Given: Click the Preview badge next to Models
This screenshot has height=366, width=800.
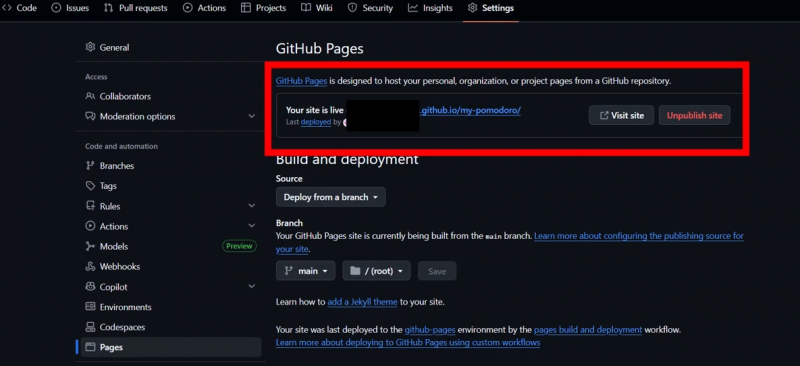Looking at the screenshot, I should 239,246.
